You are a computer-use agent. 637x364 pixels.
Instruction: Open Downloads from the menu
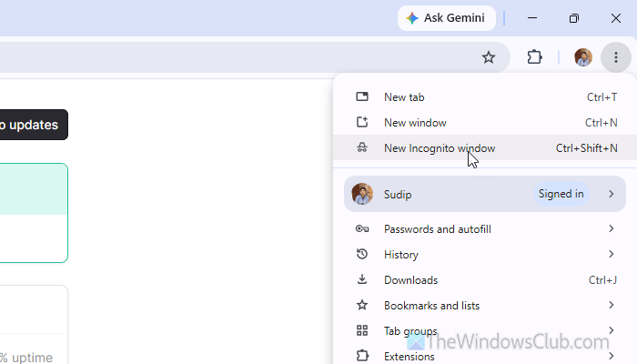(x=485, y=280)
